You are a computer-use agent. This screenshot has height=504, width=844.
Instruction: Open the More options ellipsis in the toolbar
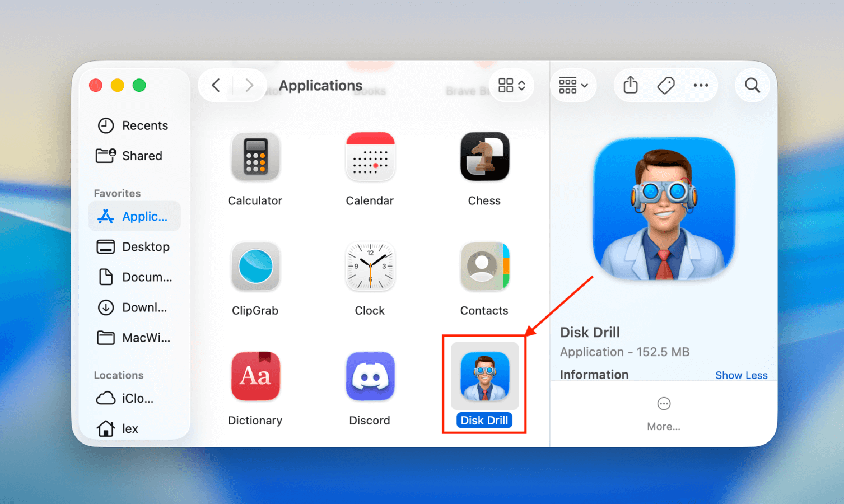click(701, 85)
